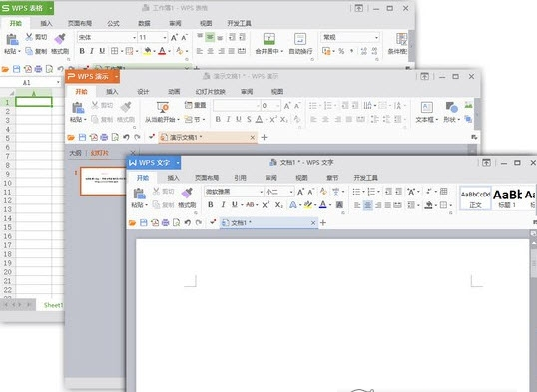This screenshot has width=537, height=392.
Task: Apply Heading 1 style in WPS Writer
Action: click(x=506, y=198)
